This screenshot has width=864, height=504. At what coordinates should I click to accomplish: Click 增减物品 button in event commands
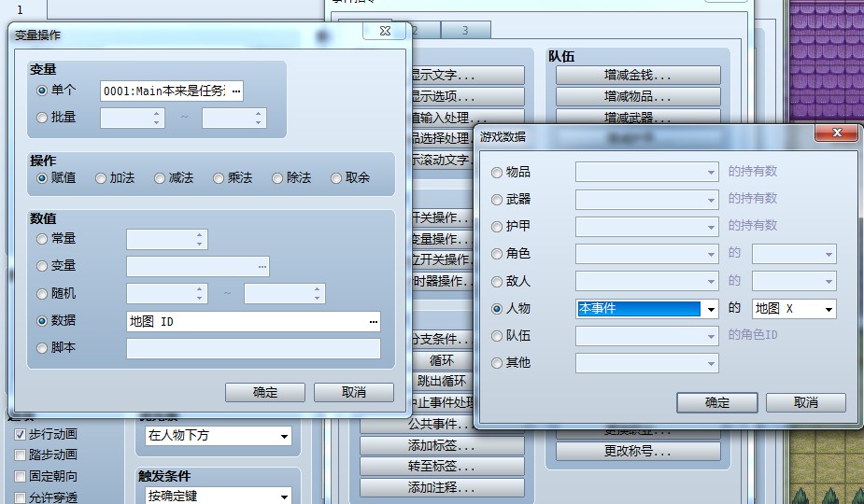point(638,96)
